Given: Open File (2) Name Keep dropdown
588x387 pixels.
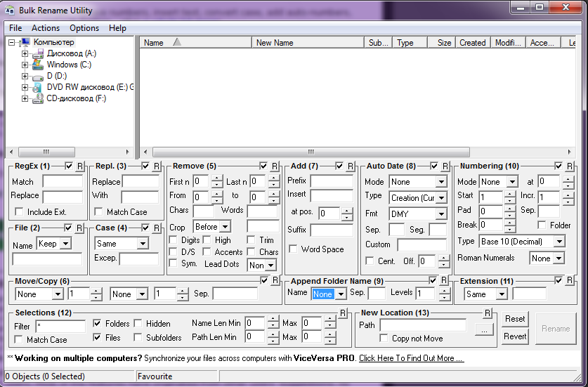Looking at the screenshot, I should click(x=65, y=244).
